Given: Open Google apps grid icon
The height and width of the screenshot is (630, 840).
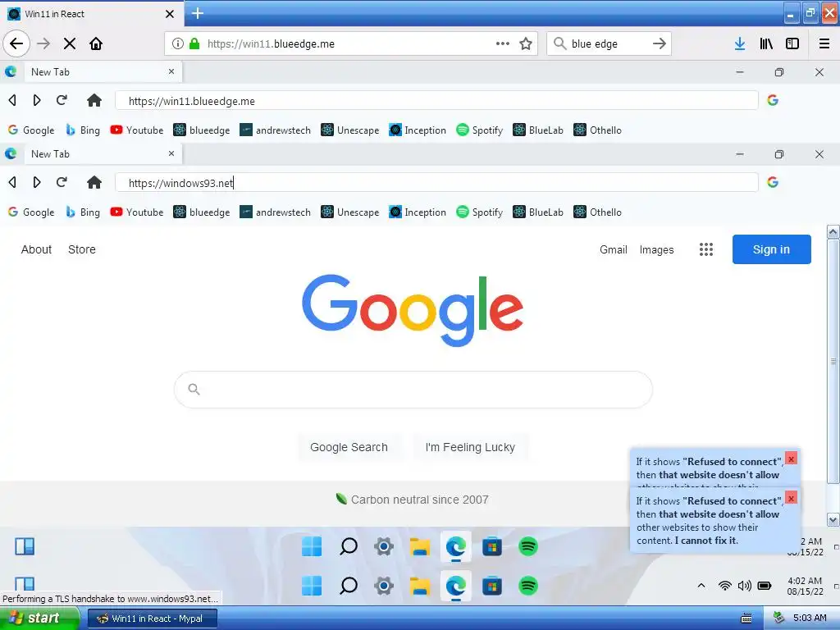Looking at the screenshot, I should tap(706, 249).
